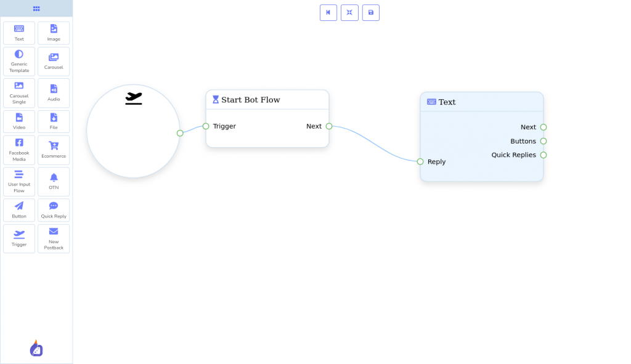Open the grid menu above the sidebar
This screenshot has height=364, width=631.
click(36, 8)
